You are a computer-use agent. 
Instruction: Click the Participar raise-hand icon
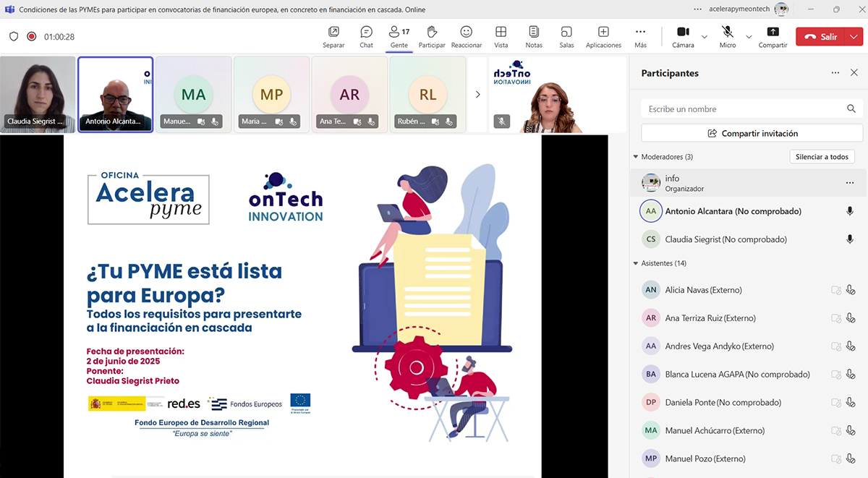click(x=432, y=35)
